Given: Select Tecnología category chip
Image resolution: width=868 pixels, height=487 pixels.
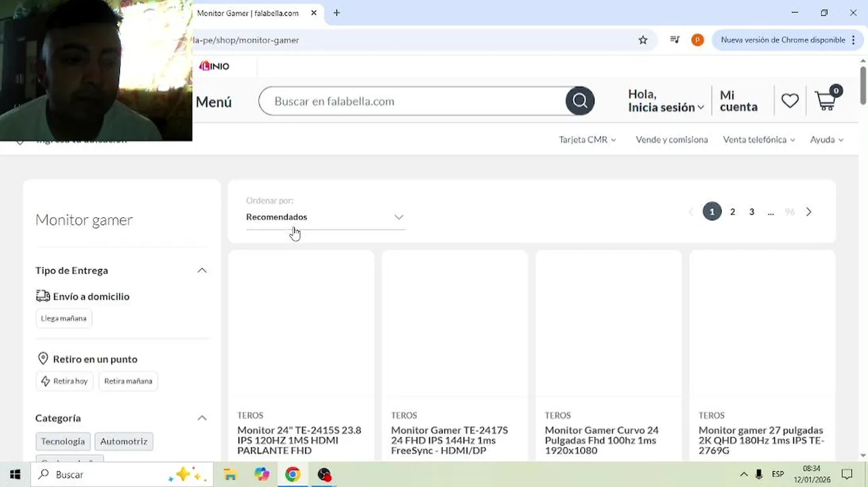Looking at the screenshot, I should coord(63,441).
